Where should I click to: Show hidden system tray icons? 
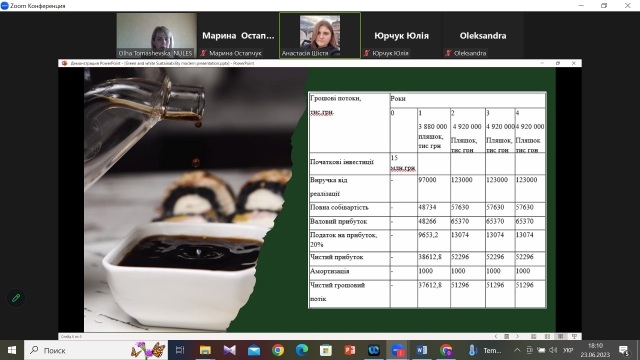point(517,350)
